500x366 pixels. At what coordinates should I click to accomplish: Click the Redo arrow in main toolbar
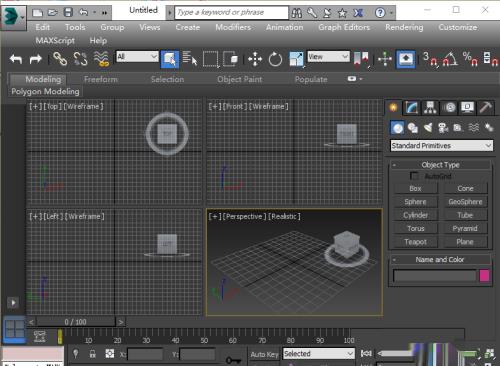36,59
